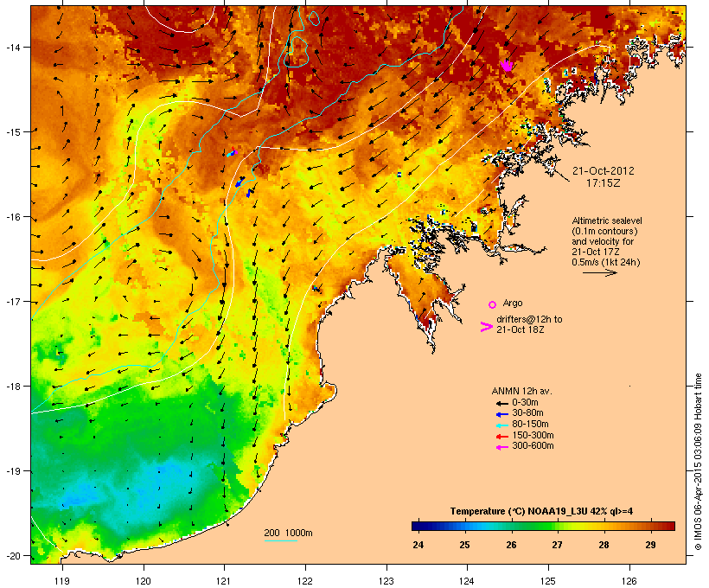Click the 0.5m/s velocity scale arrow
This screenshot has height=588, width=709.
coord(599,272)
